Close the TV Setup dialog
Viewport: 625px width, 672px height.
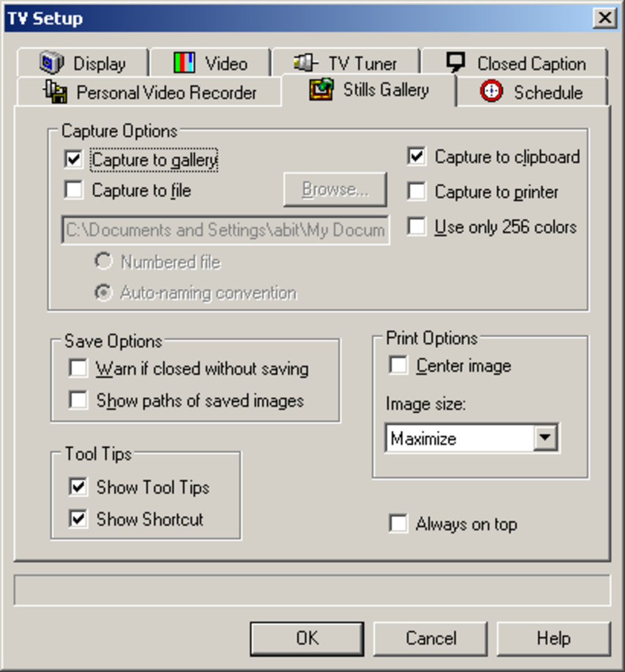click(605, 18)
